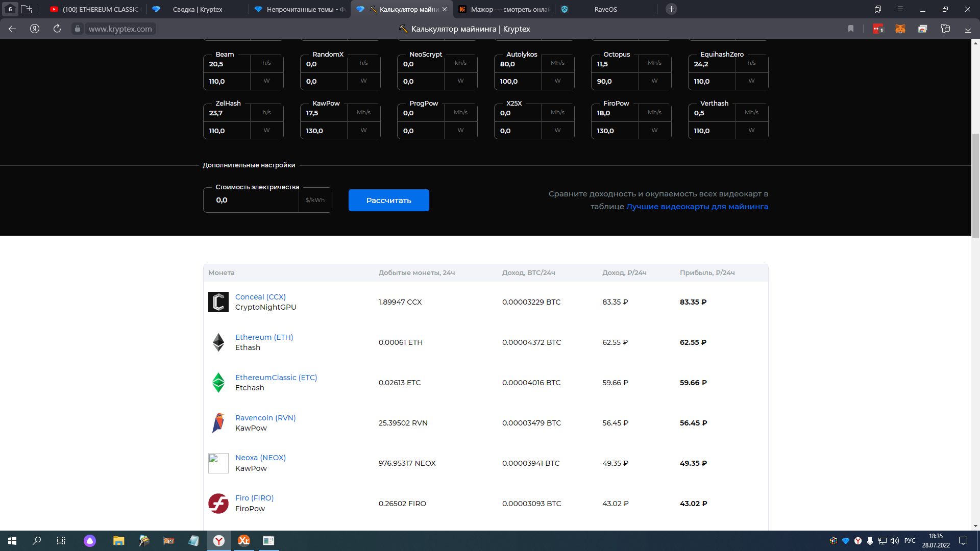Click the printer extension icon
This screenshot has height=551, width=980.
(x=923, y=29)
